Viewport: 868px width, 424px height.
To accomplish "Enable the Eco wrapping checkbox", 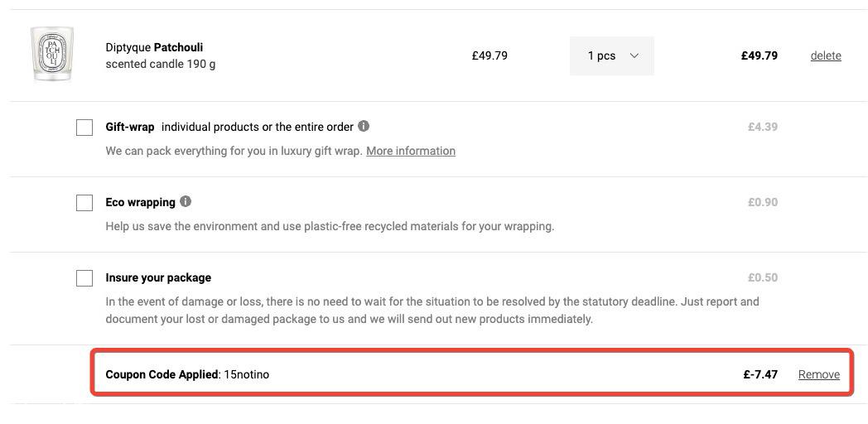I will (x=84, y=203).
